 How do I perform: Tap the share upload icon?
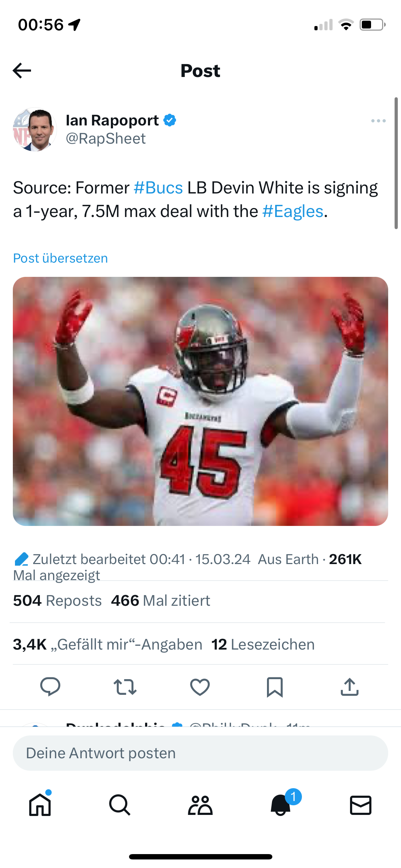[350, 687]
